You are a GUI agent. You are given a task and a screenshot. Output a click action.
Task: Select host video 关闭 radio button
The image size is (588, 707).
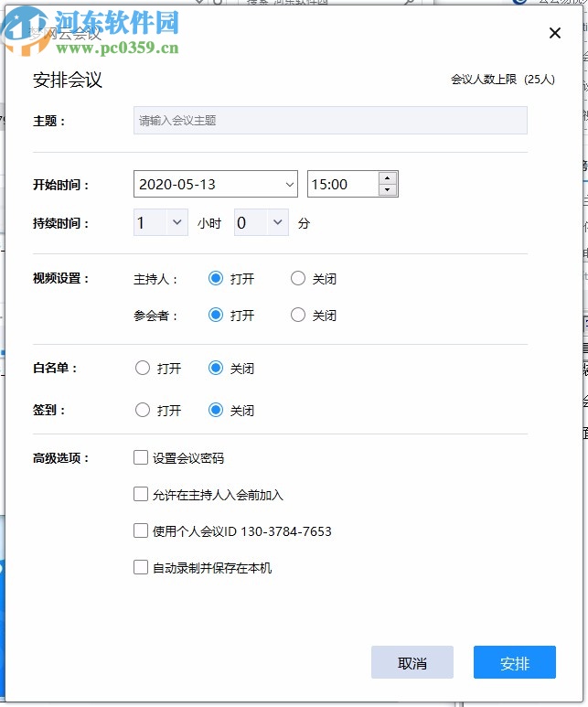(x=297, y=278)
